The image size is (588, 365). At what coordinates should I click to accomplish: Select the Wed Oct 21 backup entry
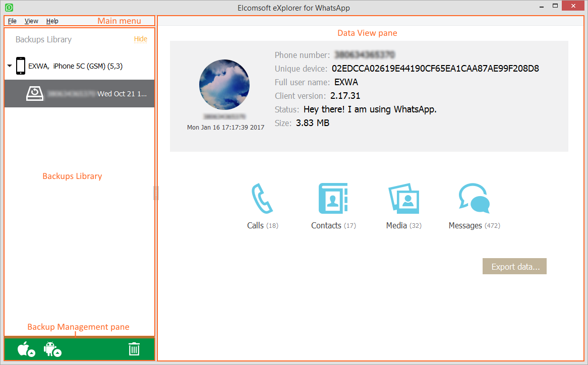[x=79, y=93]
